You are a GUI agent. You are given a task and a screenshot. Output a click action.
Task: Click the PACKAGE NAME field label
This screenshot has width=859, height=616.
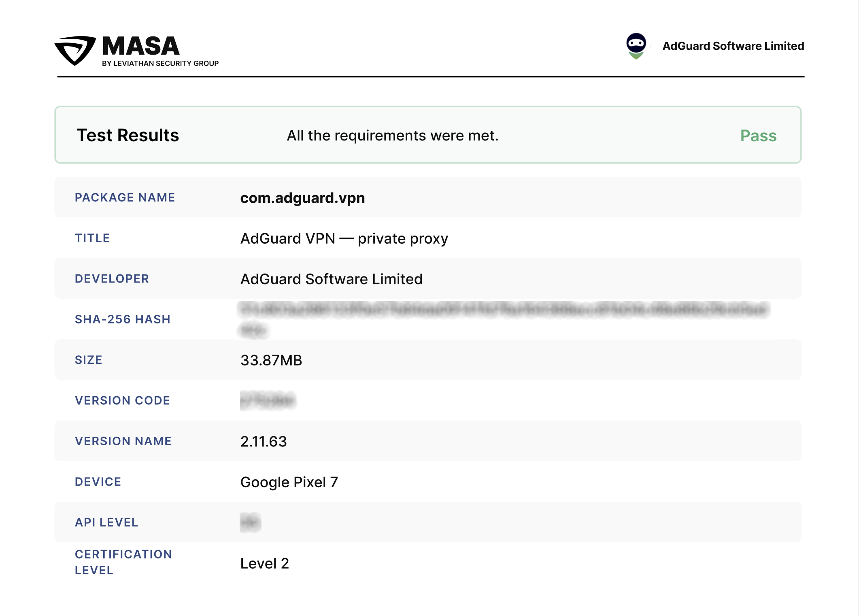click(125, 198)
